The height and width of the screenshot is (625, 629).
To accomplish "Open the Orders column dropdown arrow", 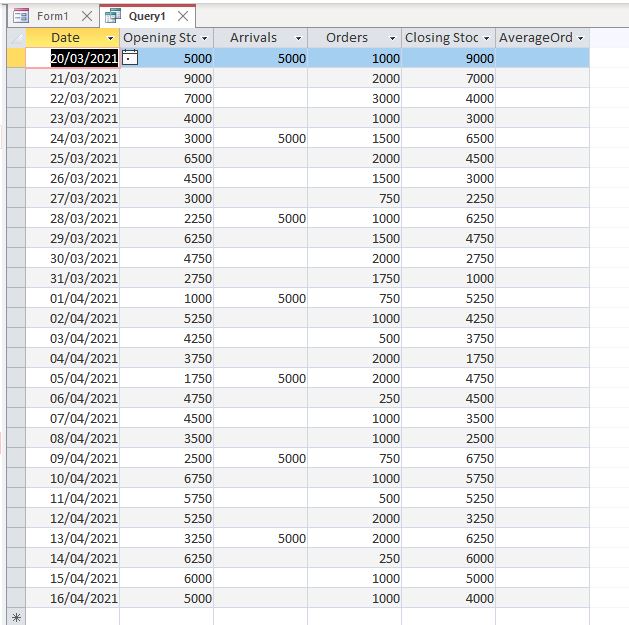I will tap(392, 38).
